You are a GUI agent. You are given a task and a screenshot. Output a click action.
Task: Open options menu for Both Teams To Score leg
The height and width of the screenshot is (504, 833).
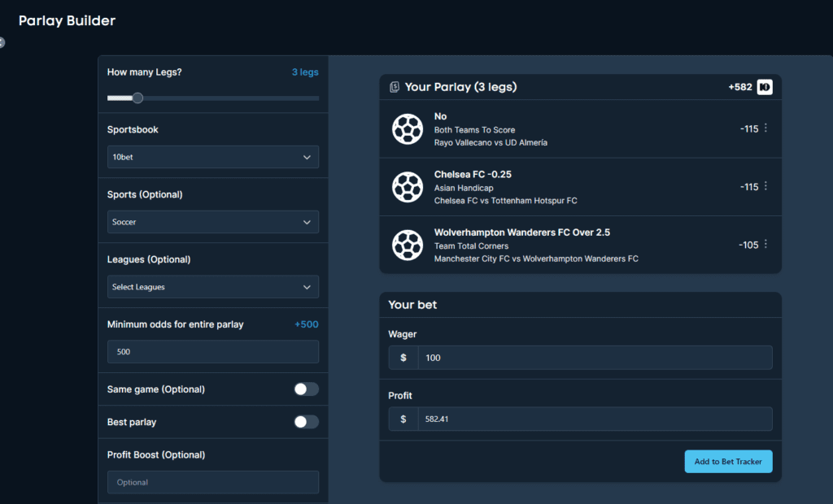[765, 128]
